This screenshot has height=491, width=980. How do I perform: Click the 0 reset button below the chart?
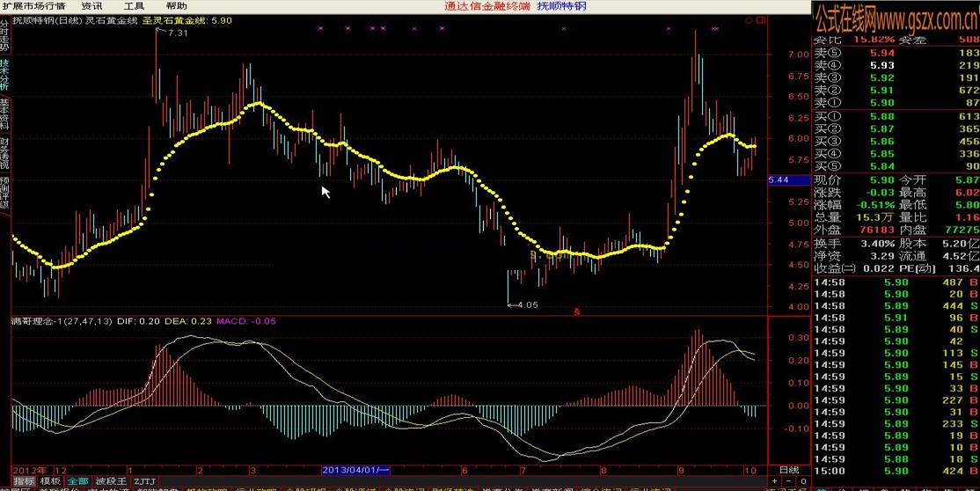tap(802, 481)
